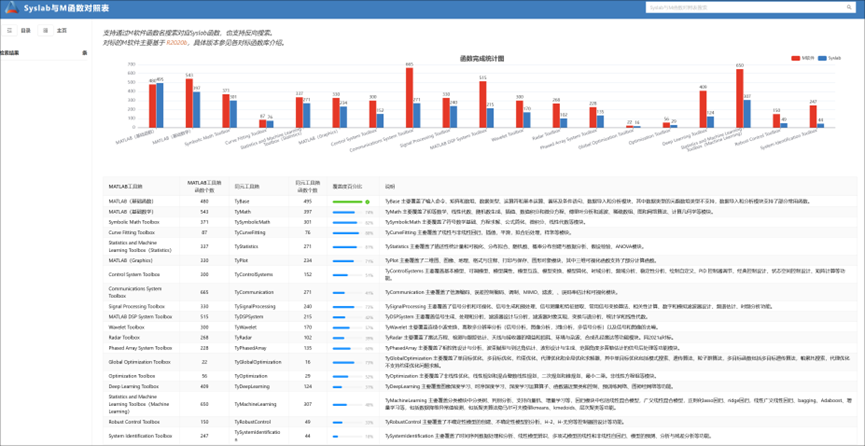Click the 目录 list icon button

coord(9,30)
